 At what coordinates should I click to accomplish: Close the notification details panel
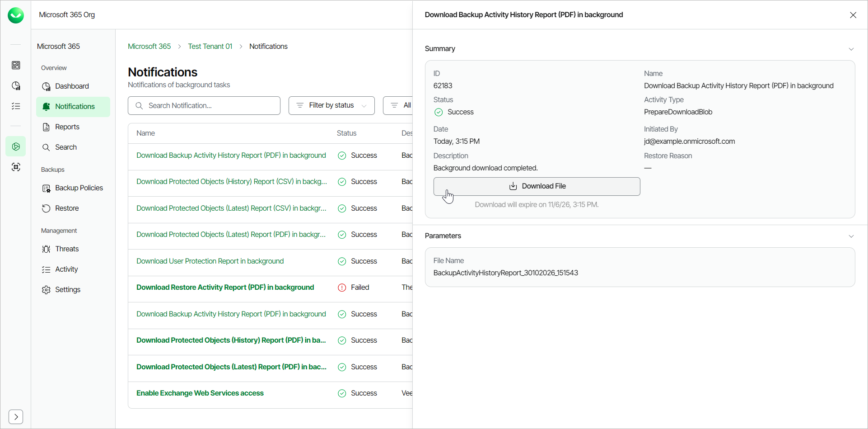(853, 15)
